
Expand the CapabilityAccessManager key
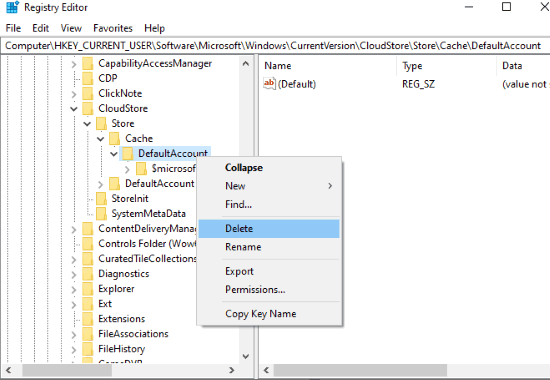pos(74,64)
